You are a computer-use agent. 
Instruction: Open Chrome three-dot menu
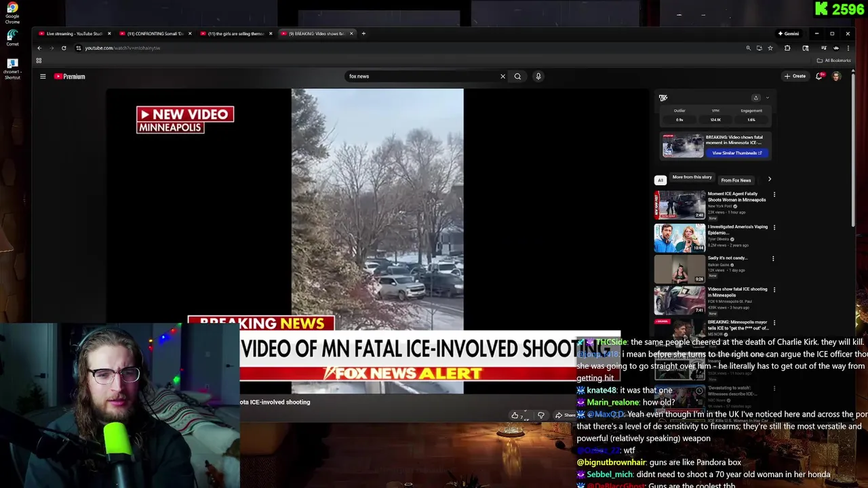coord(848,48)
